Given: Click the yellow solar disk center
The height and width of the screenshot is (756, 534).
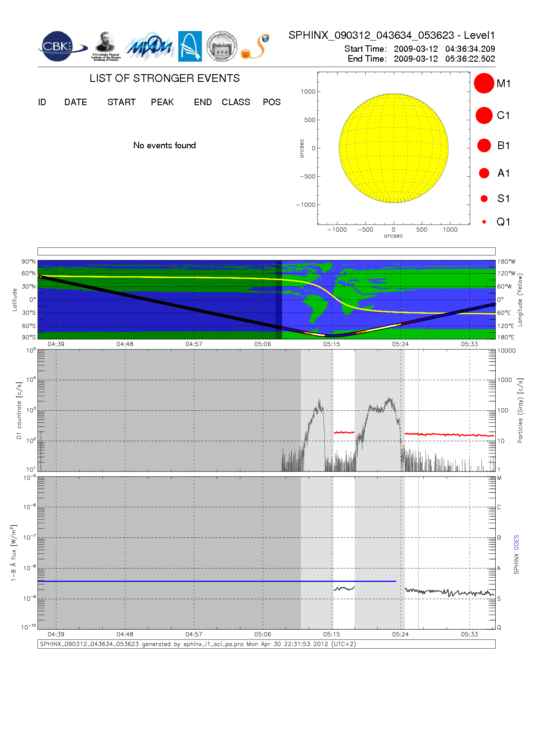Looking at the screenshot, I should pyautogui.click(x=394, y=148).
